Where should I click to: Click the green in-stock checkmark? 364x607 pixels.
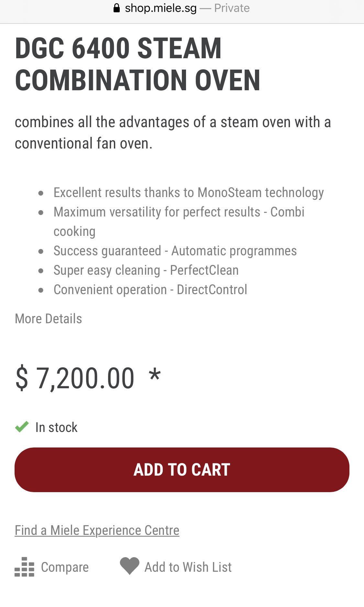tap(22, 427)
